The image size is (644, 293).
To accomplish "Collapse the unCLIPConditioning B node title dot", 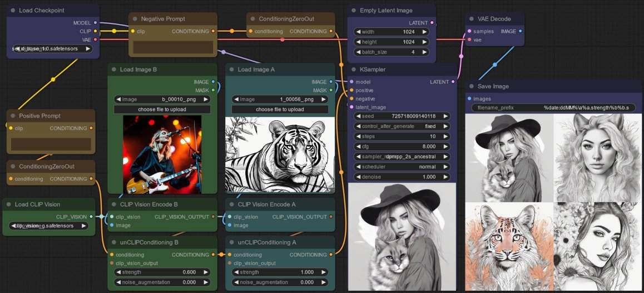I will [114, 242].
